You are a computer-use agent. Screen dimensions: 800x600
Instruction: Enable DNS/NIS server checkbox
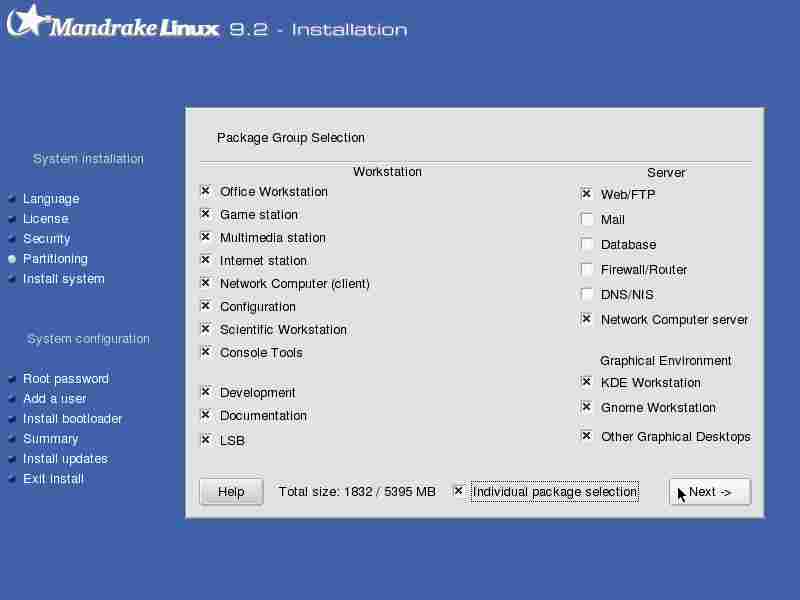point(587,294)
